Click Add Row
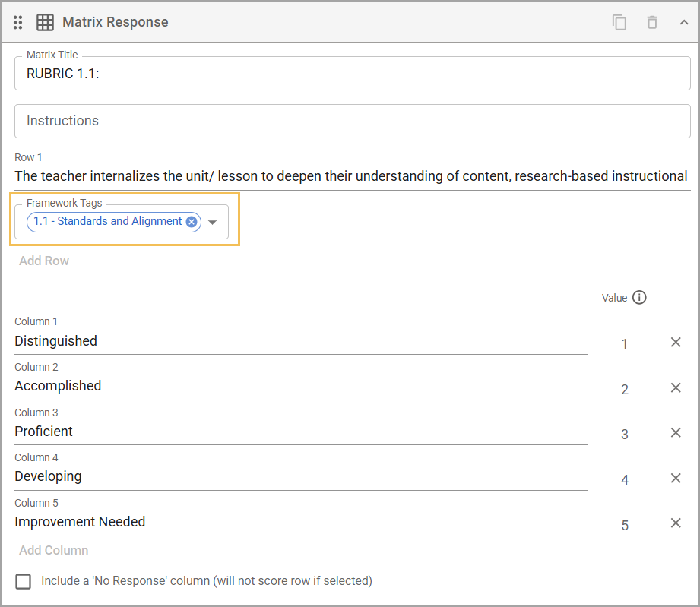The height and width of the screenshot is (607, 700). [x=44, y=261]
